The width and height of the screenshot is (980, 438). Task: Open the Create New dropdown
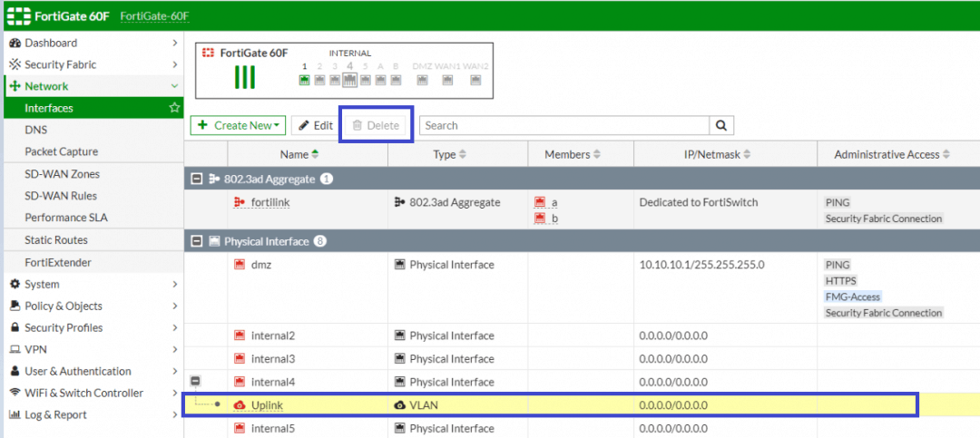pyautogui.click(x=238, y=125)
